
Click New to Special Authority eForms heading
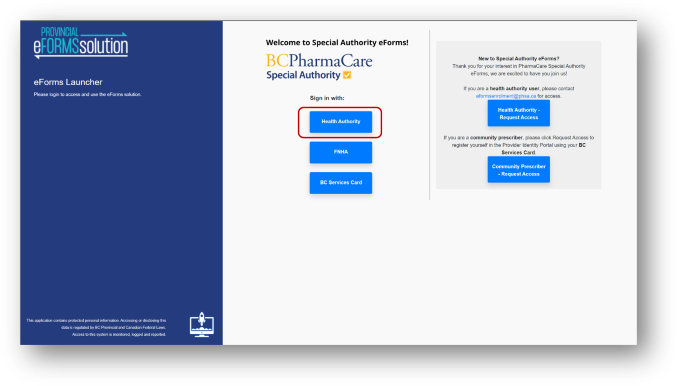pos(518,58)
